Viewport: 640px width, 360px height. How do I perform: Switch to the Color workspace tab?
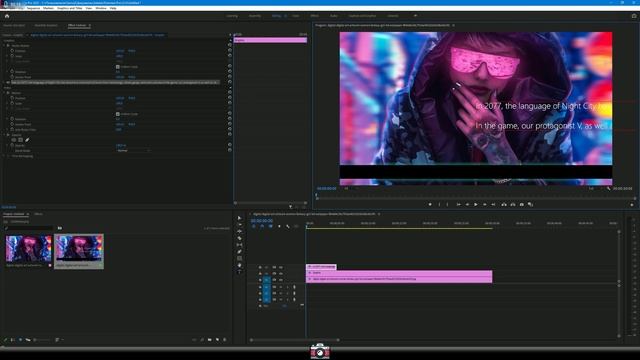click(296, 16)
